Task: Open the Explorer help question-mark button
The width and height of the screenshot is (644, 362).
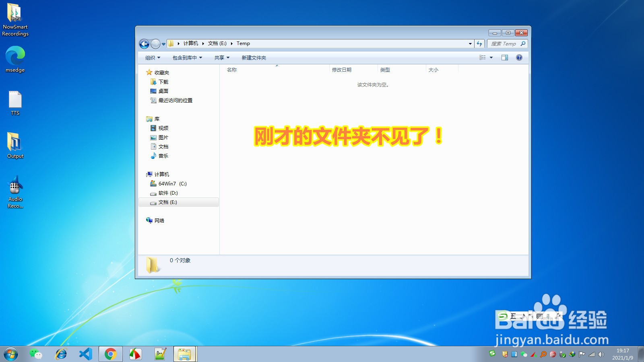Action: tap(519, 57)
